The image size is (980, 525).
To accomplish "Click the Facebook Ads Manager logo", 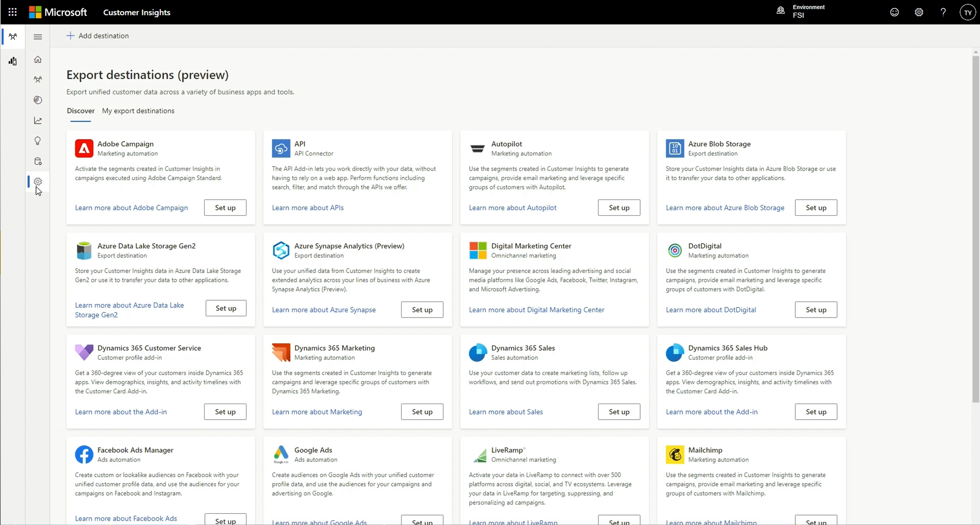I will 84,454.
